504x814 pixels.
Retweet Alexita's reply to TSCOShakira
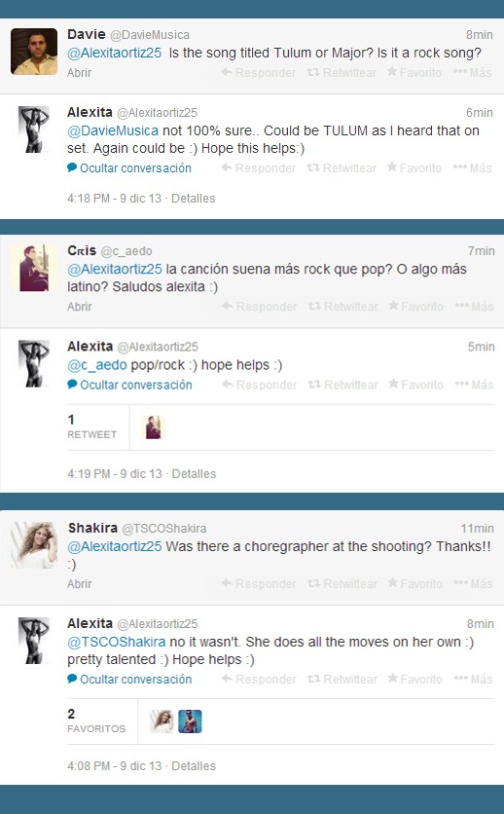(x=342, y=680)
